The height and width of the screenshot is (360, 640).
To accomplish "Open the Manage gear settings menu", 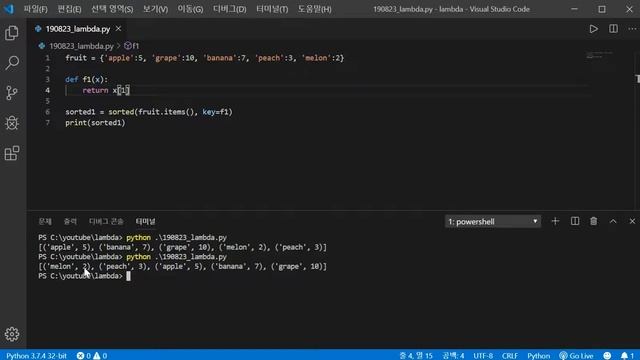I will (12, 334).
